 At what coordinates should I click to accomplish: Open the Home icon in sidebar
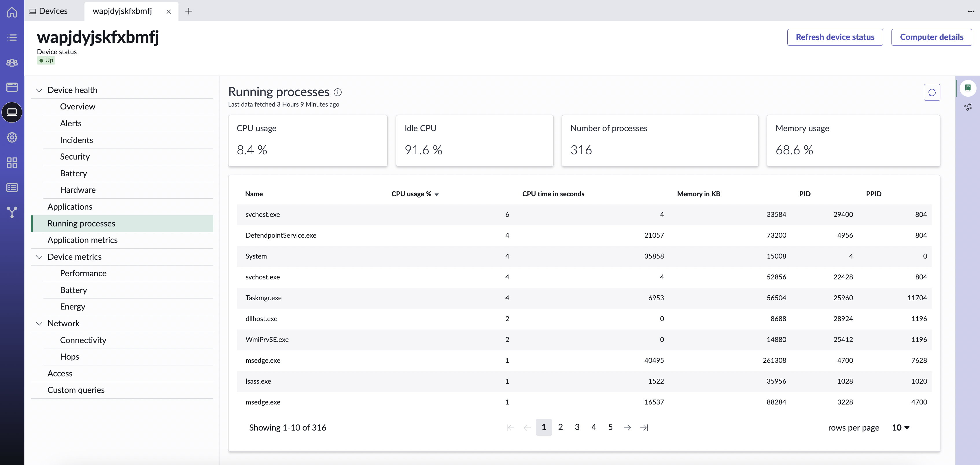(12, 12)
